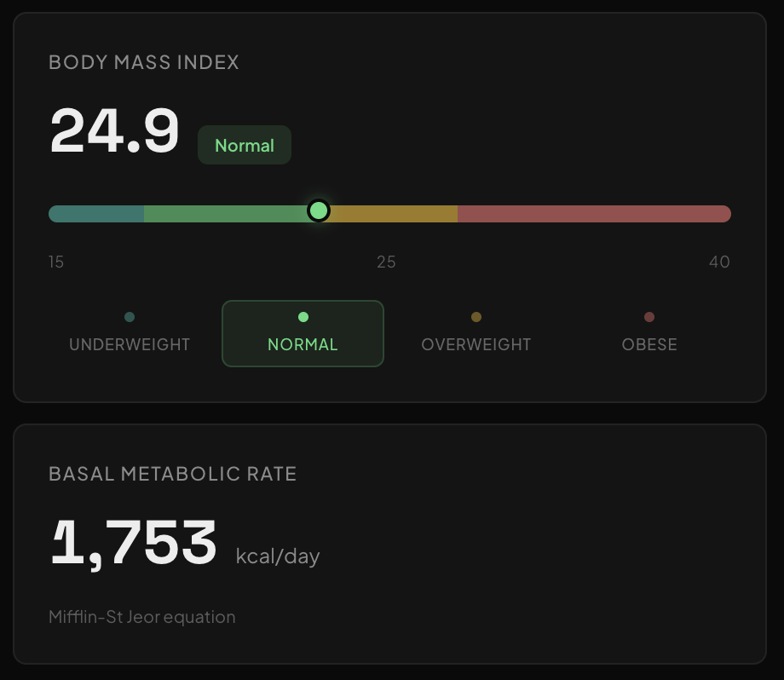Click the green Normal status badge

click(245, 145)
